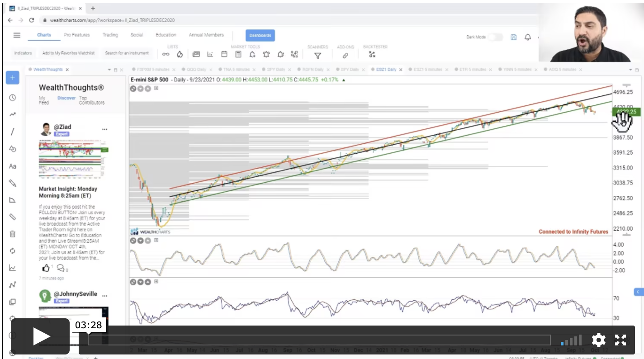Open the @Ziad post chart thumbnail

tap(74, 160)
